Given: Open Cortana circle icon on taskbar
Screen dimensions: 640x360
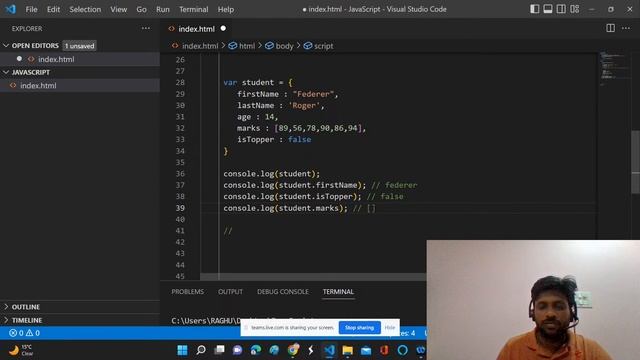Looking at the screenshot, I should [x=402, y=350].
